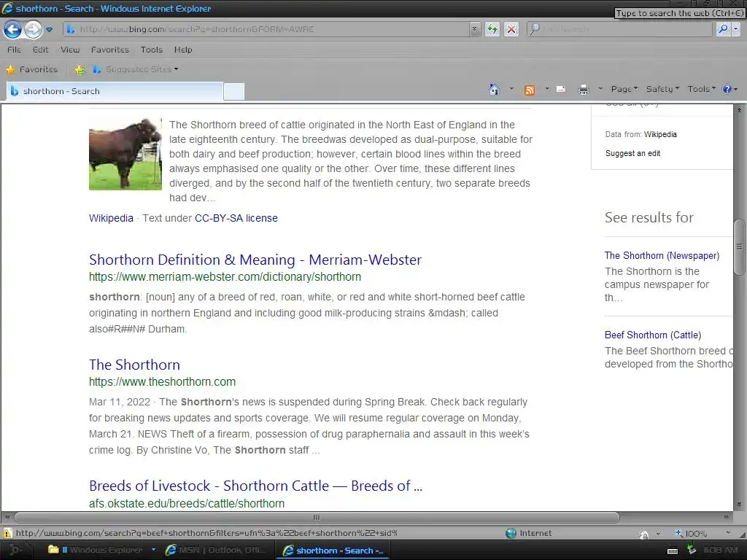Open the recent pages dropdown arrow
747x560 pixels.
(x=49, y=29)
